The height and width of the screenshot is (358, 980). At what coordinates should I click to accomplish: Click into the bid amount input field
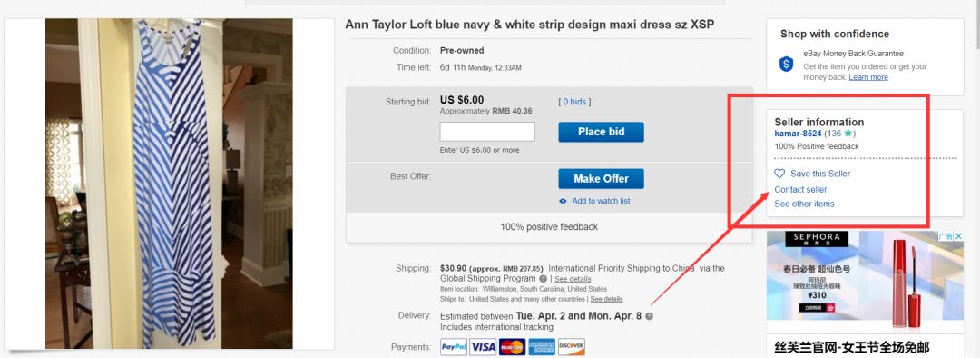[487, 132]
